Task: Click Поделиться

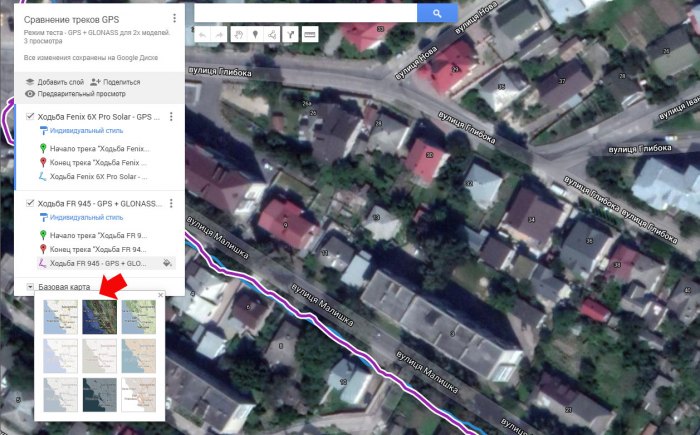Action: 121,82
